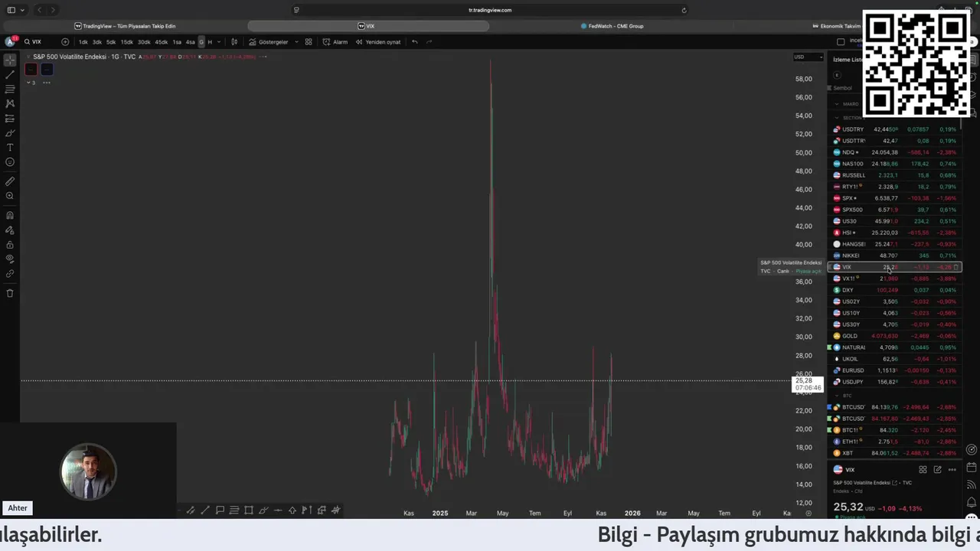980x551 pixels.
Task: Open more options in VIX details panel
Action: pyautogui.click(x=952, y=470)
